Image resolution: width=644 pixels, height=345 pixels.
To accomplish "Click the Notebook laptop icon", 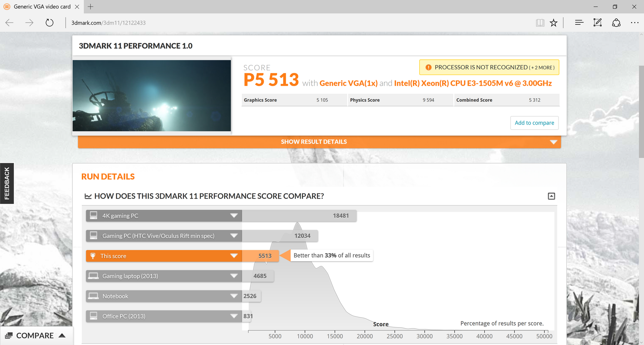I will [x=94, y=296].
